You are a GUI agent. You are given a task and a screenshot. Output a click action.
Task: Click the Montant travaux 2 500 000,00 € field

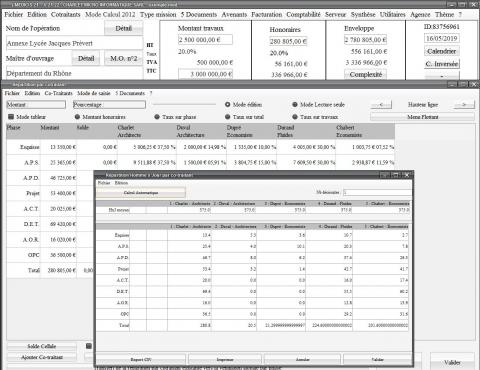click(205, 40)
